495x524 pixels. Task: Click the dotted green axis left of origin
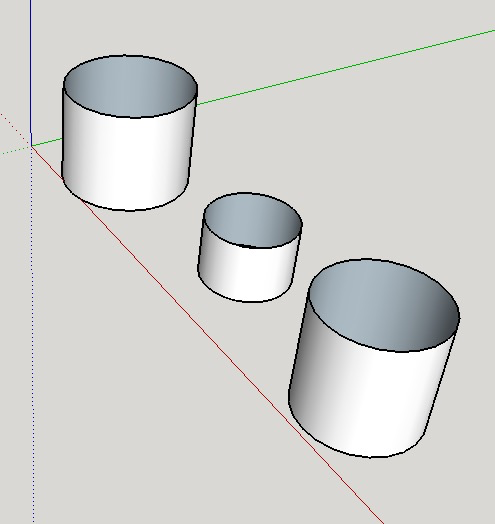(x=15, y=150)
